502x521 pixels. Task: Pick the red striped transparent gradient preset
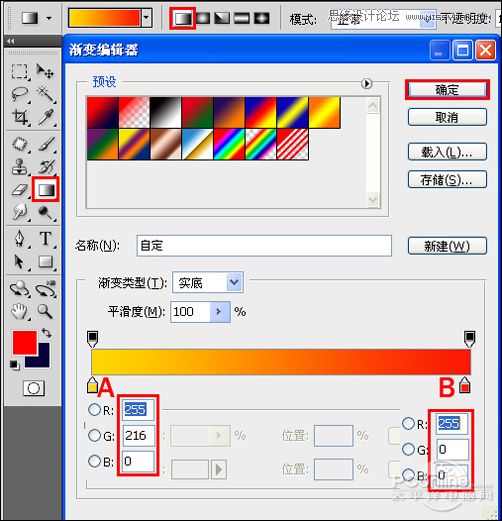point(292,144)
